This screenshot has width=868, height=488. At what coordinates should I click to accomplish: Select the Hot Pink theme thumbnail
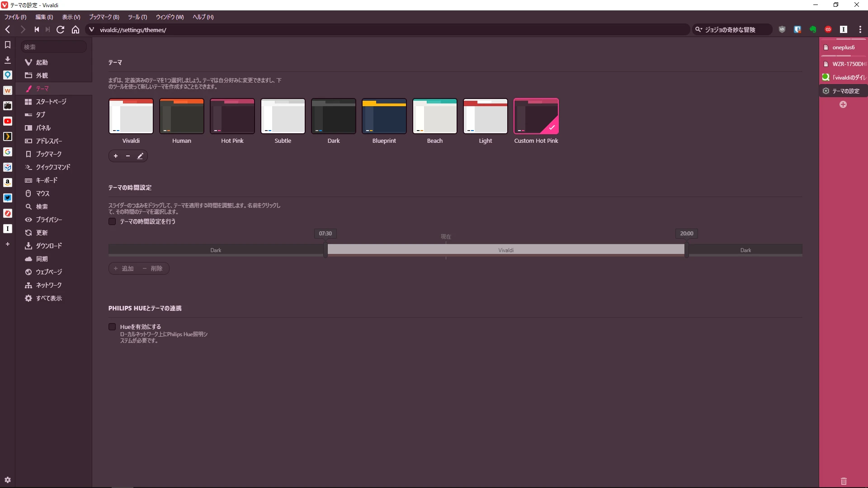[x=232, y=116]
